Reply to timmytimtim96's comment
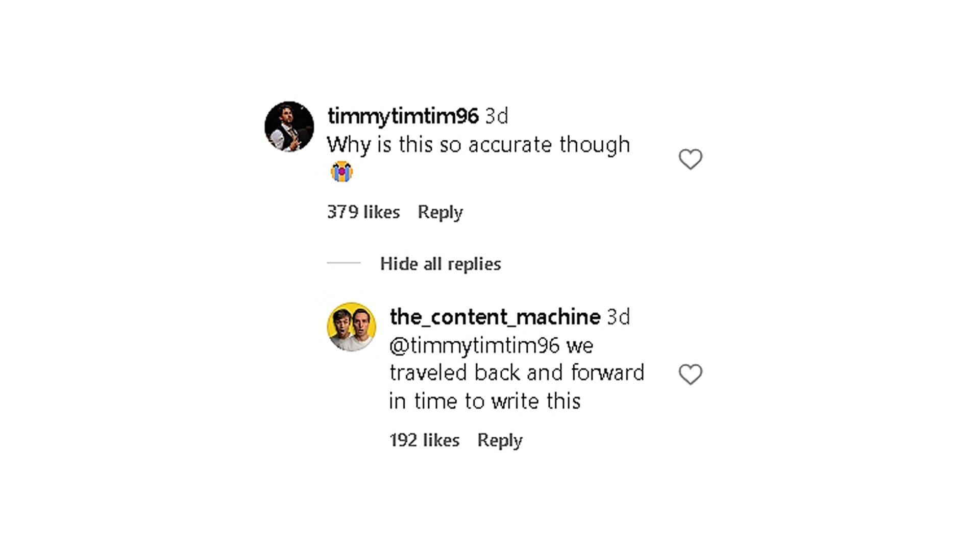The image size is (980, 551). click(440, 212)
